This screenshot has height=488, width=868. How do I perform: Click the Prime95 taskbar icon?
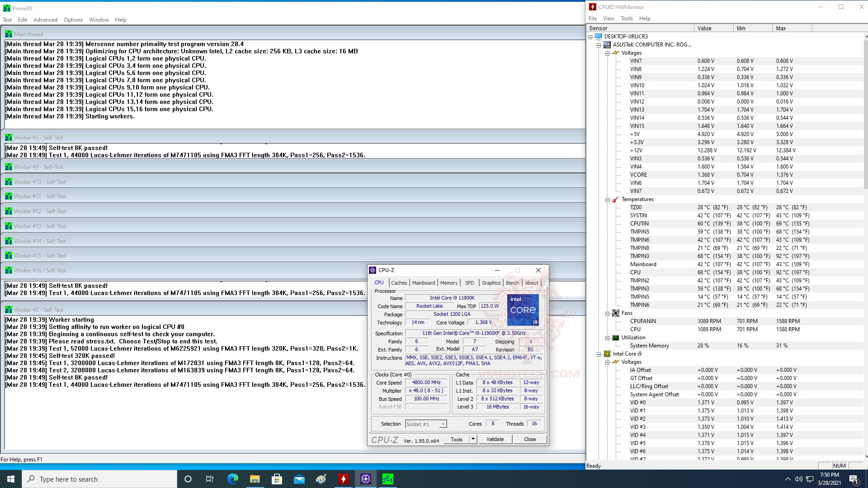[388, 479]
